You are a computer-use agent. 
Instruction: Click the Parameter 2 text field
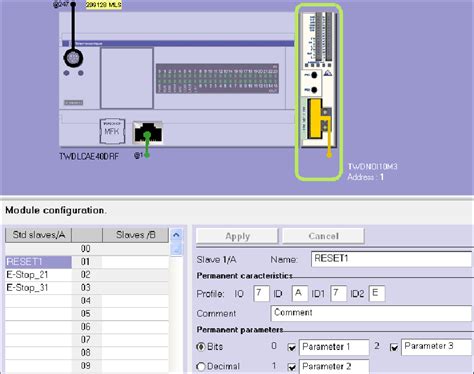[x=334, y=367]
